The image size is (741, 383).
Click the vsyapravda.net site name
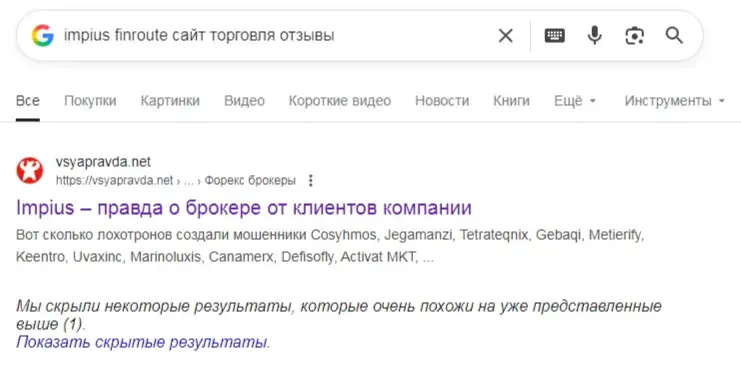103,162
